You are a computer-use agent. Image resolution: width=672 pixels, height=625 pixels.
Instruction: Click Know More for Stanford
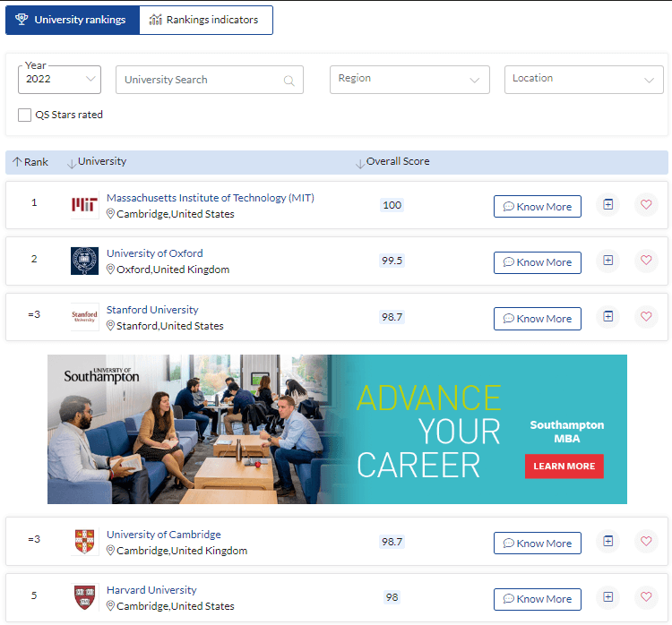coord(538,319)
